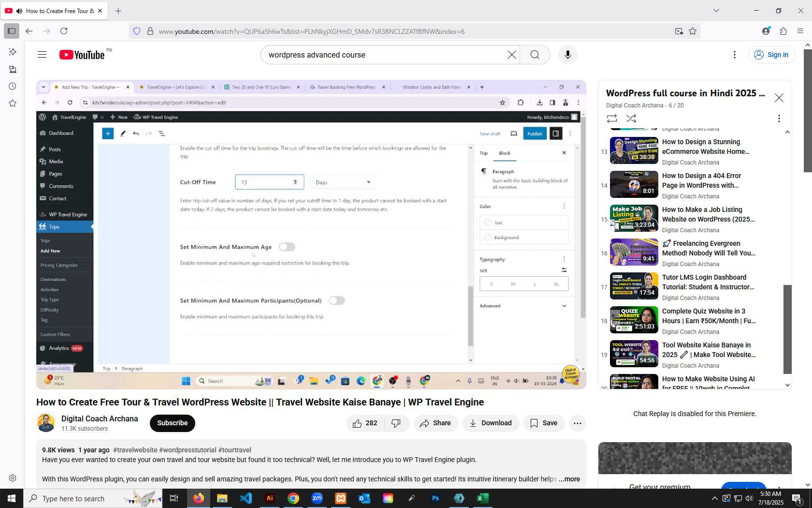Download the video

(x=491, y=423)
